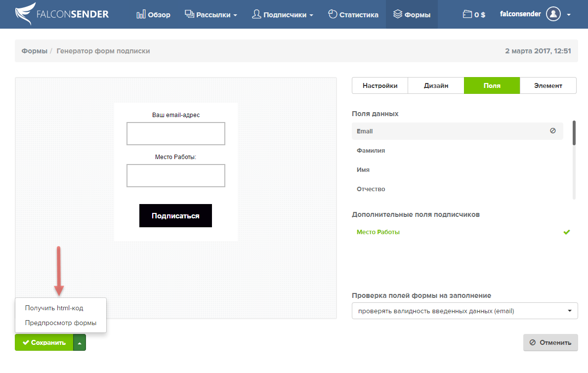Viewport: 588px width, 373px height.
Task: Open the field validation combo box
Action: (464, 311)
